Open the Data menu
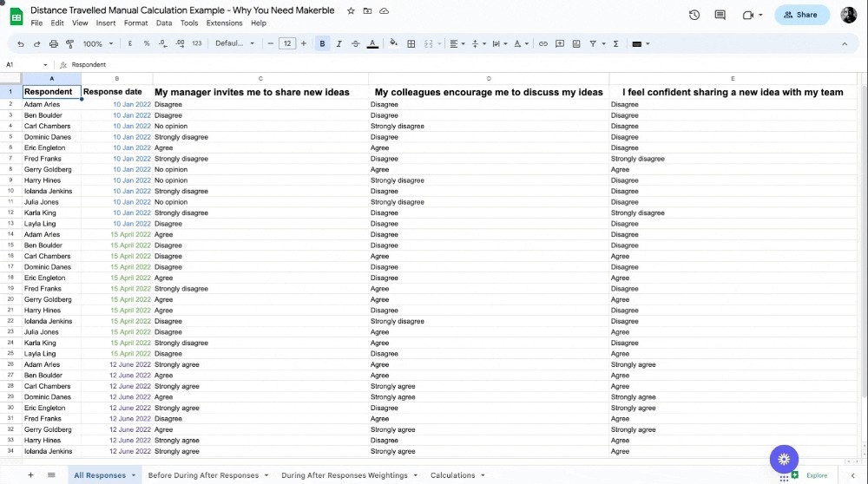The height and width of the screenshot is (484, 868). (164, 23)
